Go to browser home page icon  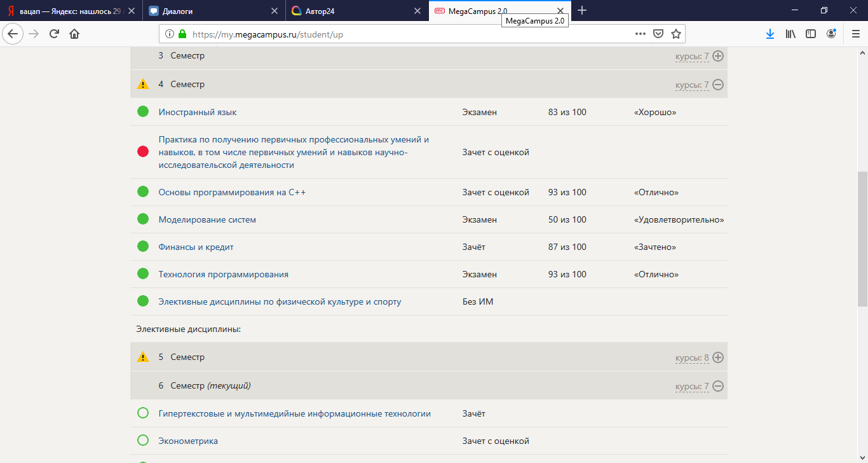[74, 34]
